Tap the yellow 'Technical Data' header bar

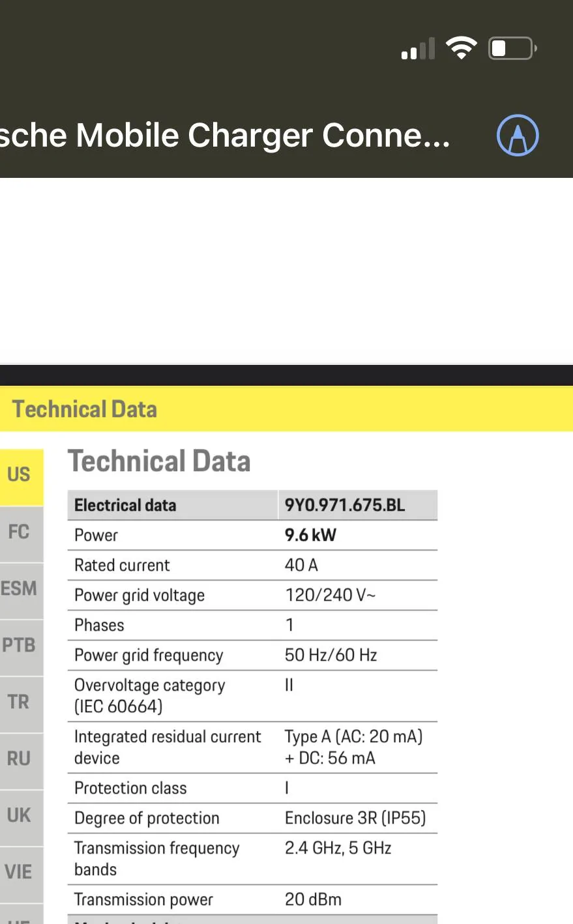pos(286,409)
